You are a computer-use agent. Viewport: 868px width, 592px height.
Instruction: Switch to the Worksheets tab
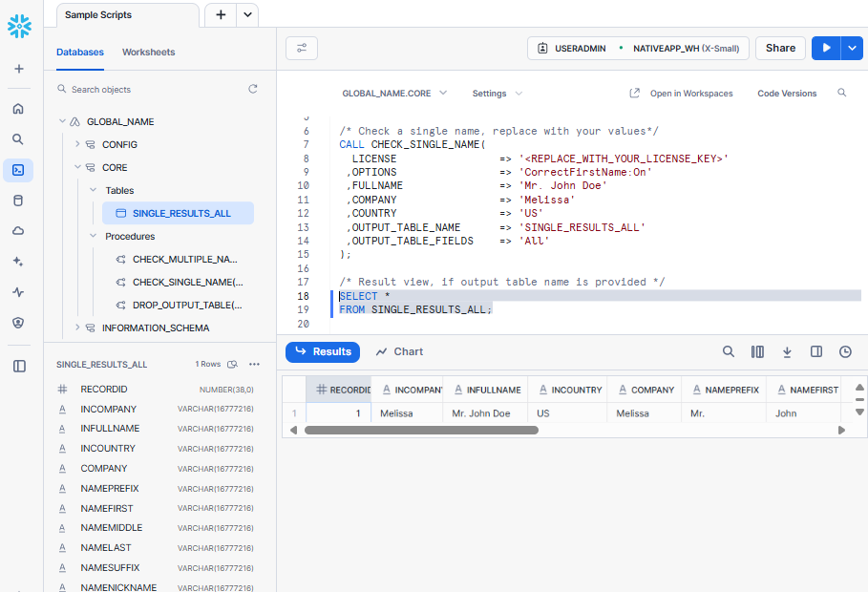148,53
